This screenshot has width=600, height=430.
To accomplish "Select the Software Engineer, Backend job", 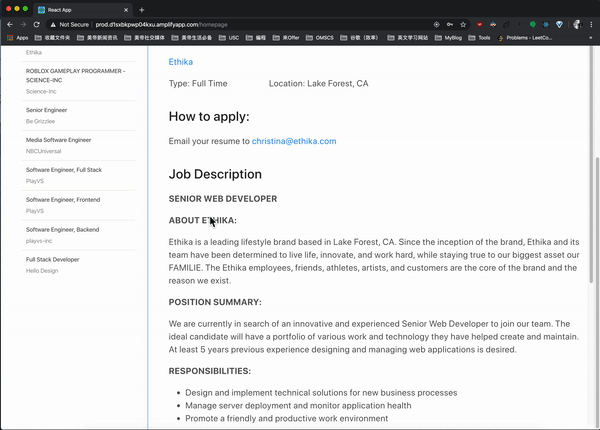I will [x=78, y=235].
